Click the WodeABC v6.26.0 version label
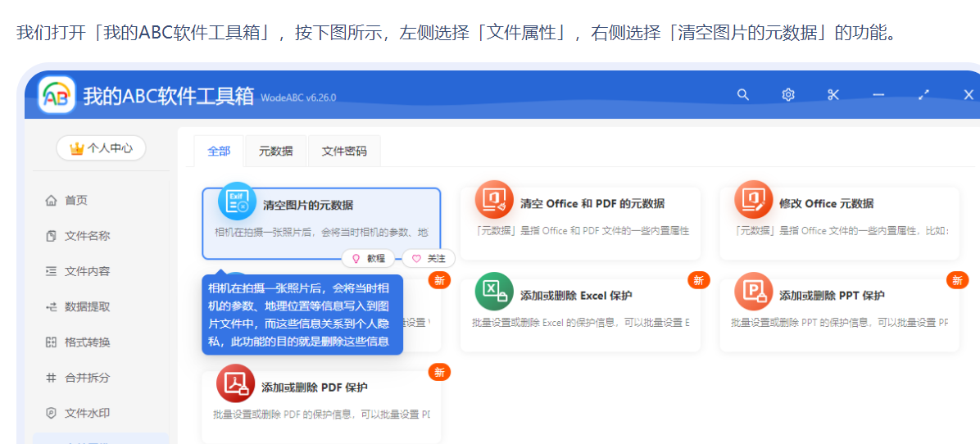980x444 pixels. pyautogui.click(x=298, y=97)
